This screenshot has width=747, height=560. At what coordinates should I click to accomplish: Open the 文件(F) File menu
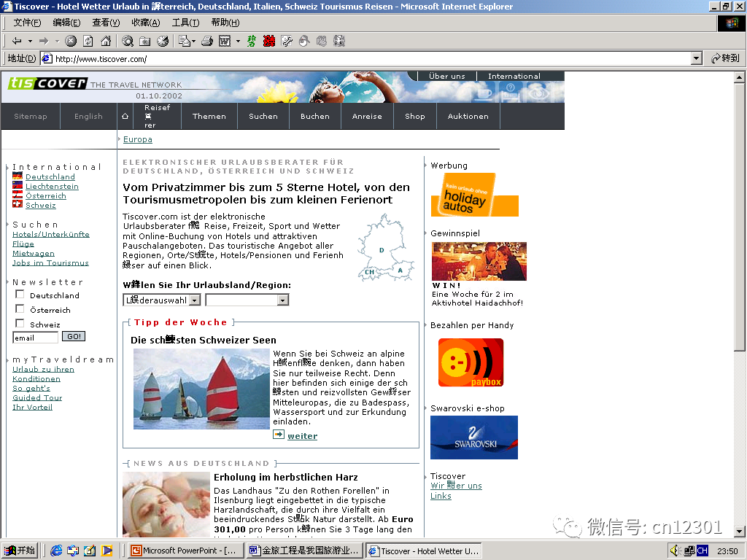(x=27, y=23)
